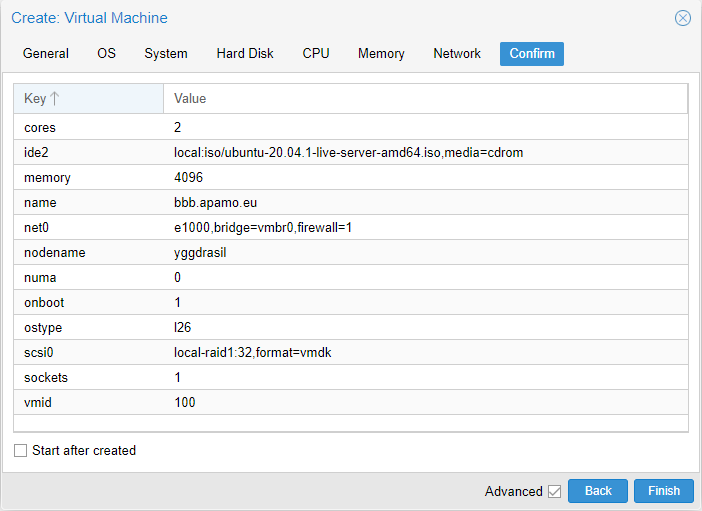Enable Start after created checkbox
Image resolution: width=702 pixels, height=511 pixels.
(x=21, y=451)
